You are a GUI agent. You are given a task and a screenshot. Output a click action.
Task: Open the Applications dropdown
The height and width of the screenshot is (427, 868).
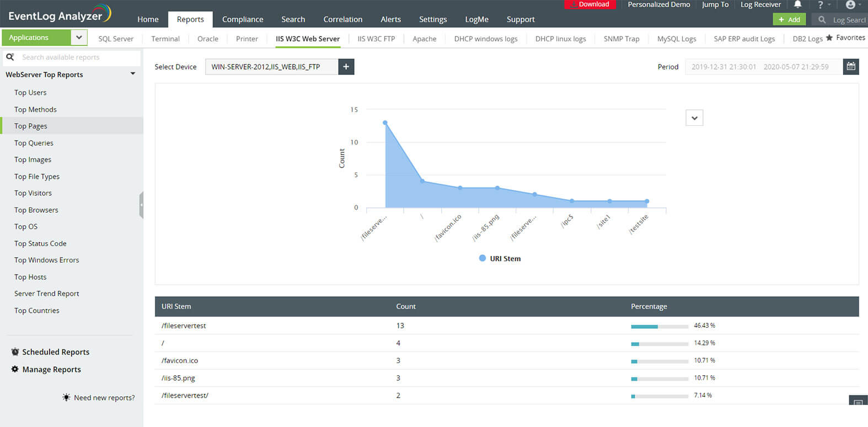pyautogui.click(x=79, y=38)
